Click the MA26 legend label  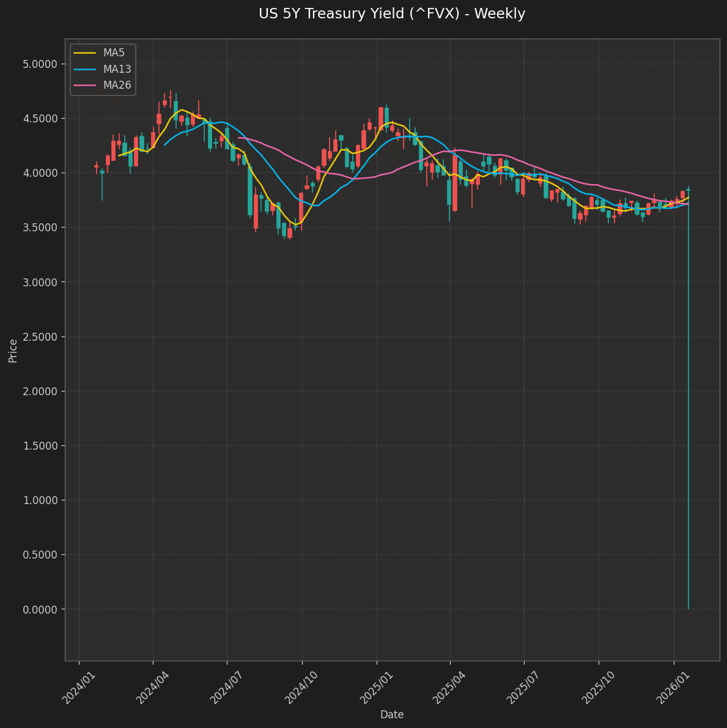tap(117, 85)
